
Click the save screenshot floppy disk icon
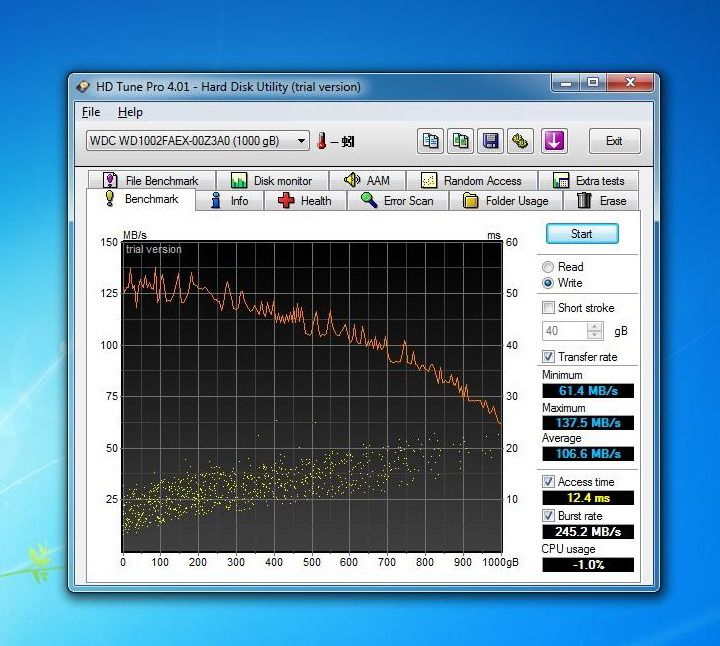(490, 141)
